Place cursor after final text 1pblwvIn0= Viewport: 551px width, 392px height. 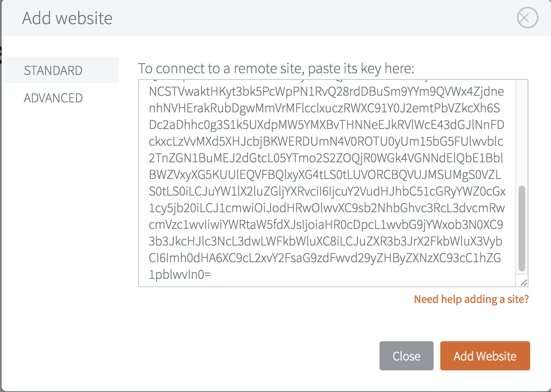(212, 275)
